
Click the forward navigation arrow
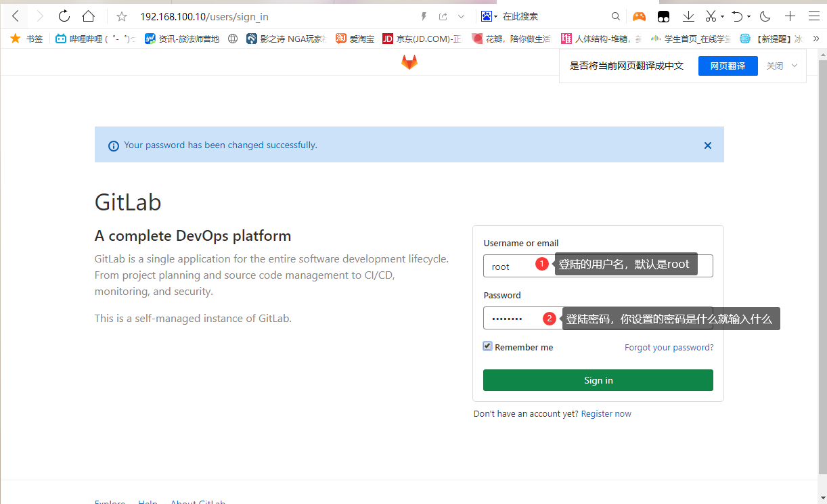coord(39,16)
